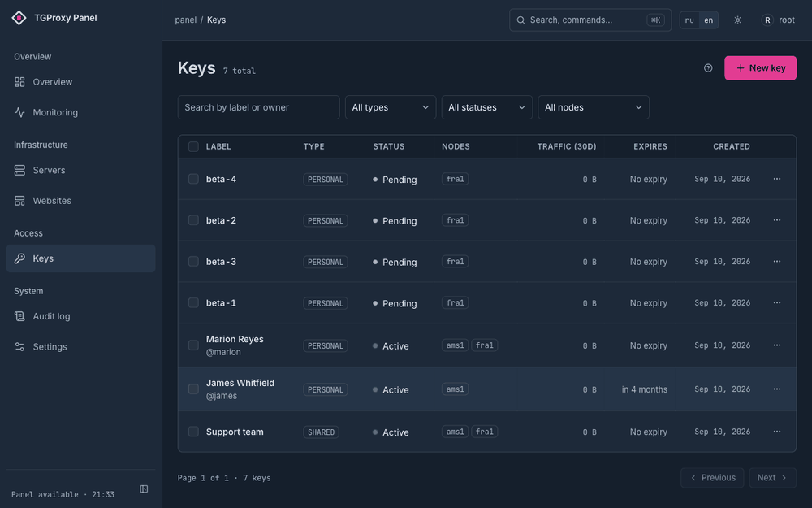
Task: Click the Servers icon in sidebar
Action: coord(19,170)
